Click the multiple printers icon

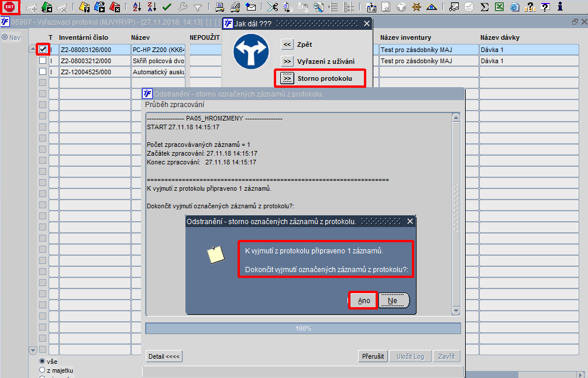click(x=235, y=7)
